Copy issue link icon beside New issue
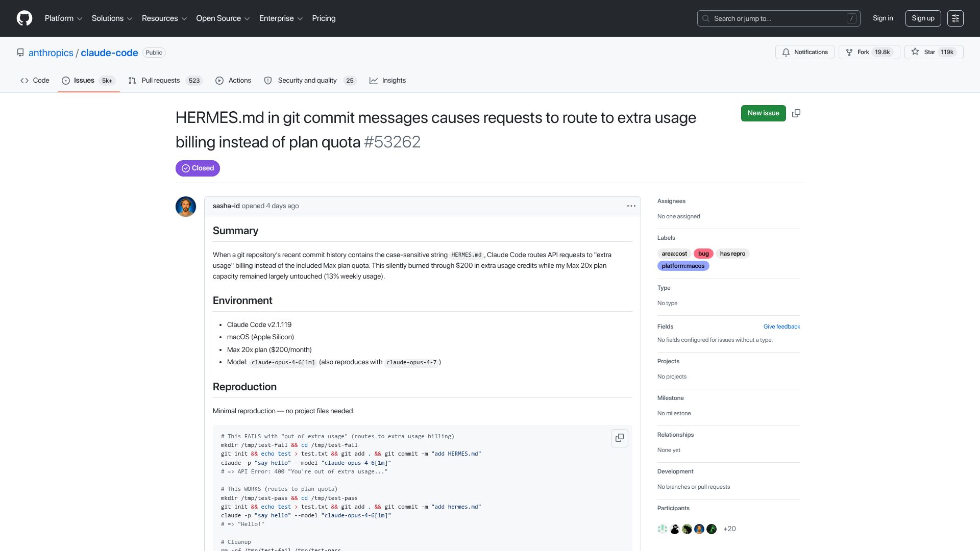The height and width of the screenshot is (551, 980). 796,113
